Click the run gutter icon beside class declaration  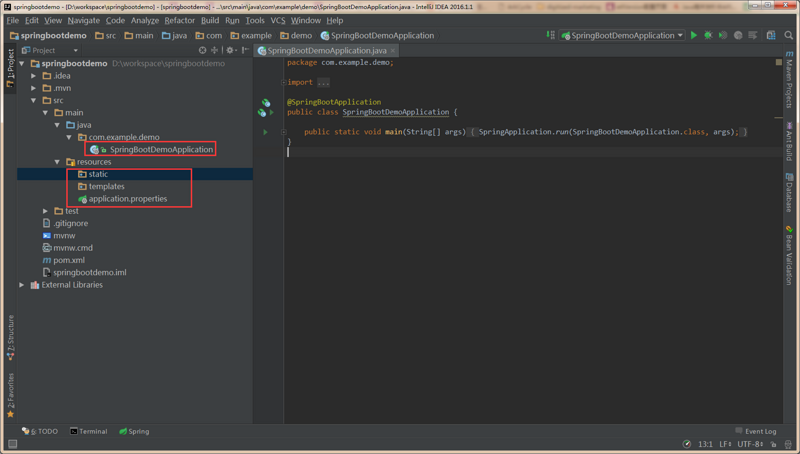point(271,112)
